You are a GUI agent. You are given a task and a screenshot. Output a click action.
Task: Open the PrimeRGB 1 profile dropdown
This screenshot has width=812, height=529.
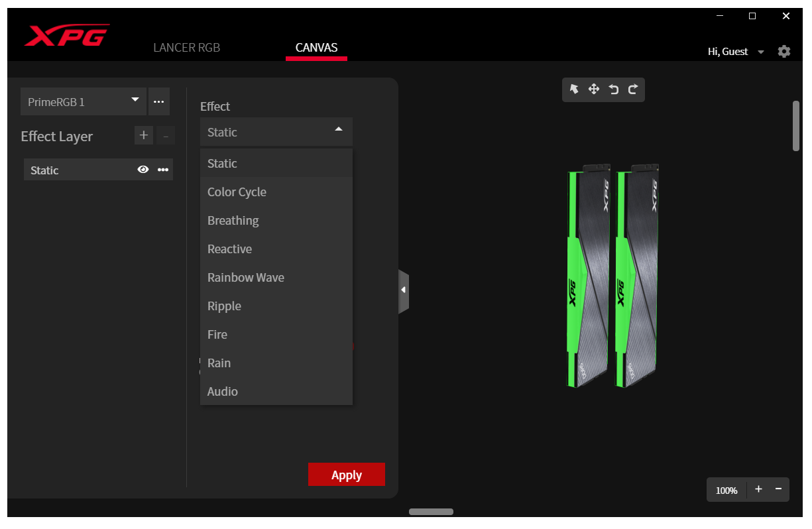pyautogui.click(x=84, y=101)
